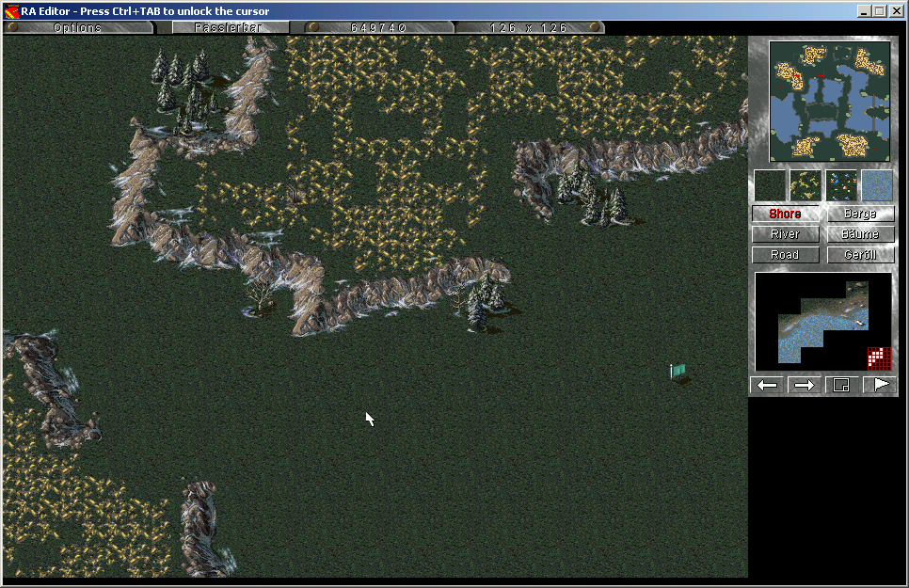Show previous tile with left arrow
The image size is (909, 588).
[x=768, y=385]
